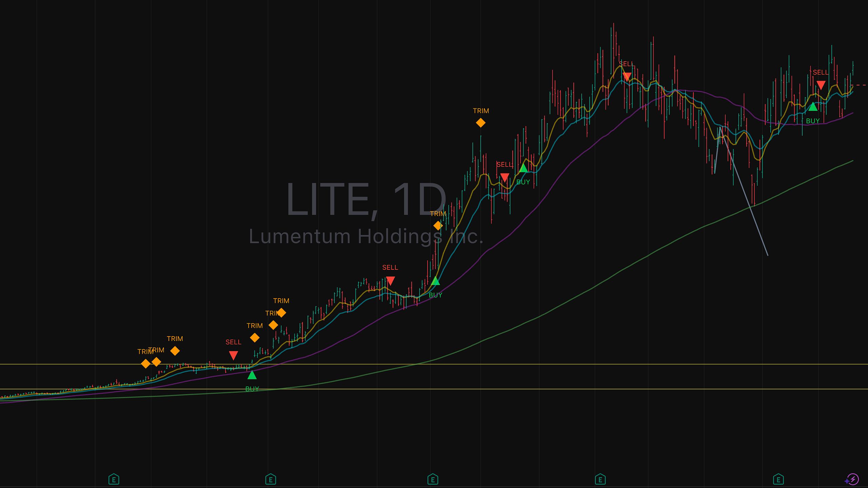The width and height of the screenshot is (868, 488).
Task: Click the first red SELL triangle from left
Action: [233, 355]
